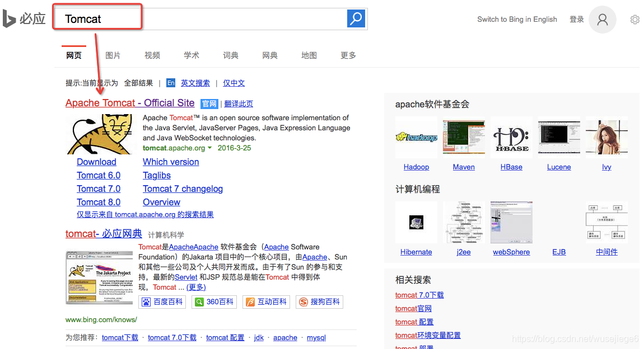The width and height of the screenshot is (644, 349).
Task: Open the tomcat- 必应网典 result
Action: tap(104, 234)
